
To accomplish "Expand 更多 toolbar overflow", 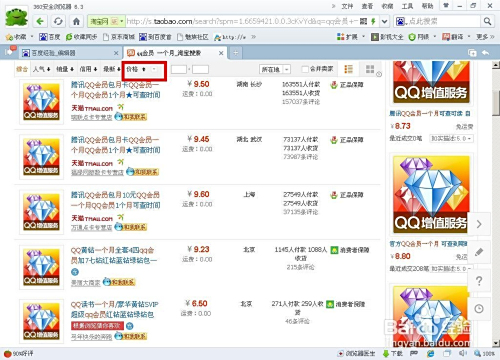I will pos(485,37).
